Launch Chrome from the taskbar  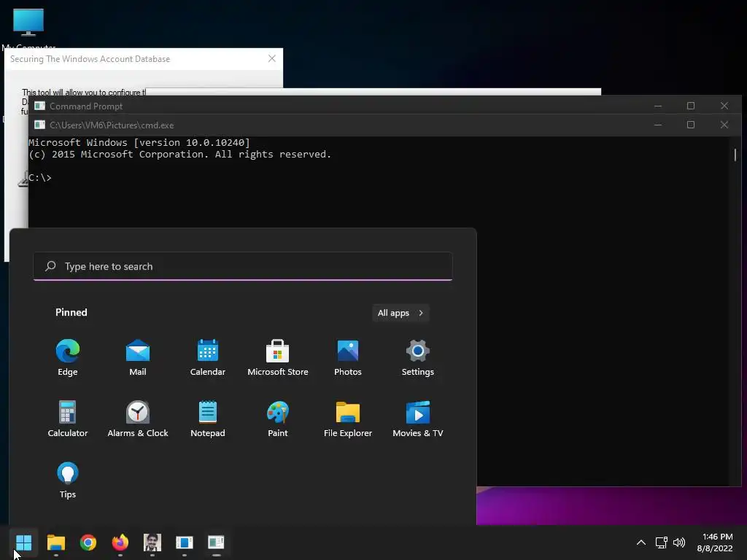pyautogui.click(x=88, y=542)
